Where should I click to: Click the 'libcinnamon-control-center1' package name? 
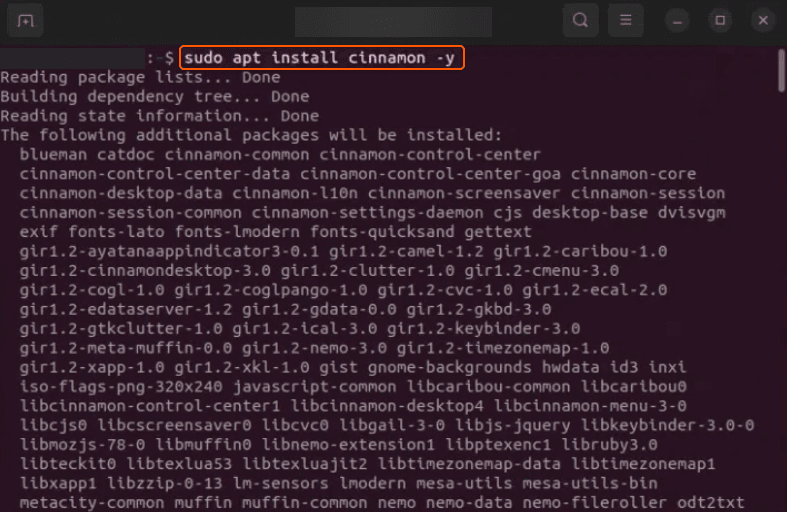pos(150,406)
